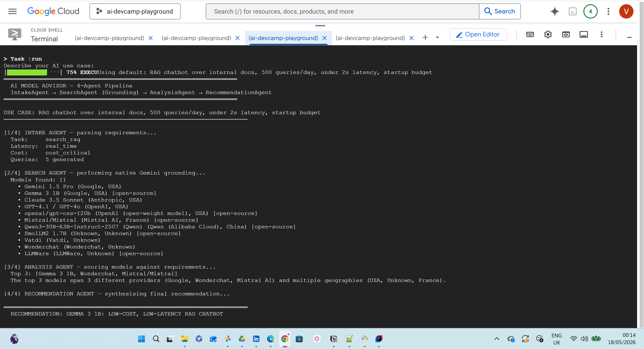Expand the new-tab project dropdown arrow
This screenshot has height=349, width=644.
437,38
